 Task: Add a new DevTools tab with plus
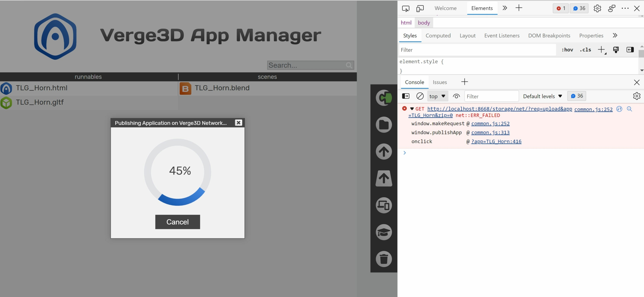519,8
